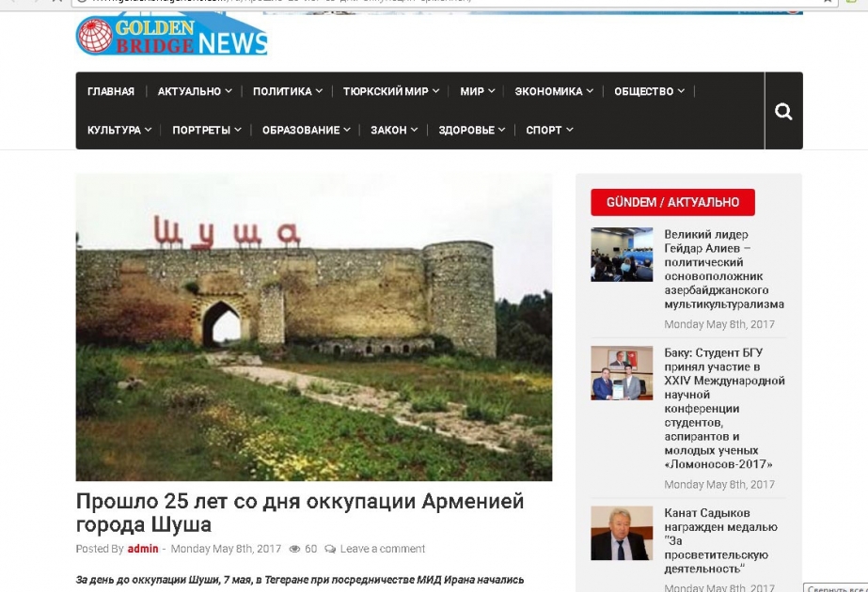Viewport: 868px width, 592px height.
Task: Open article about Гейдар Алиев мультикультурализма
Action: click(724, 269)
